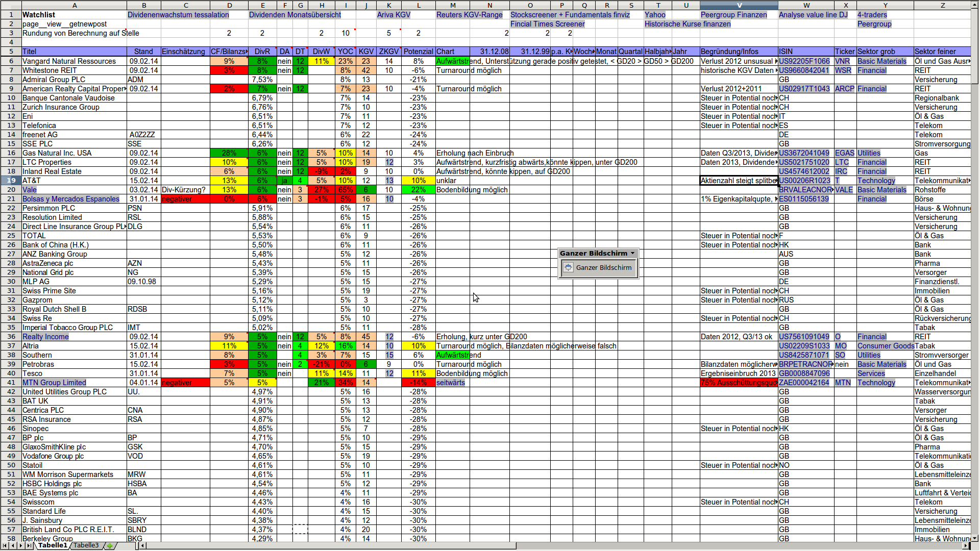Open the Dividendenwachstum tessalation link

point(178,15)
